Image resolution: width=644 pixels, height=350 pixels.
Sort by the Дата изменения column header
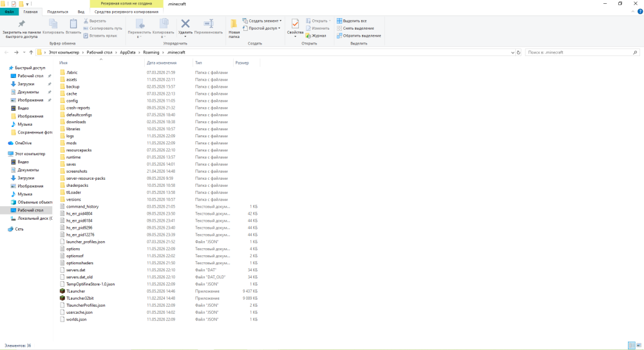(162, 63)
